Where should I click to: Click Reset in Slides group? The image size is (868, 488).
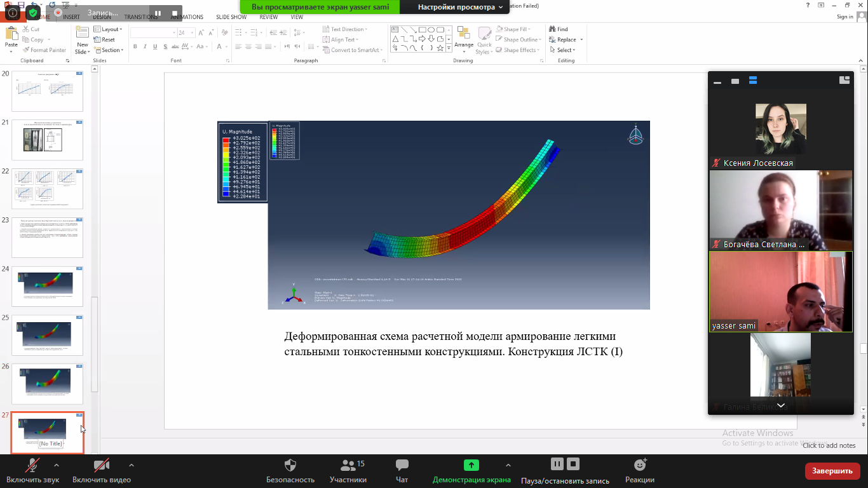[x=104, y=39]
